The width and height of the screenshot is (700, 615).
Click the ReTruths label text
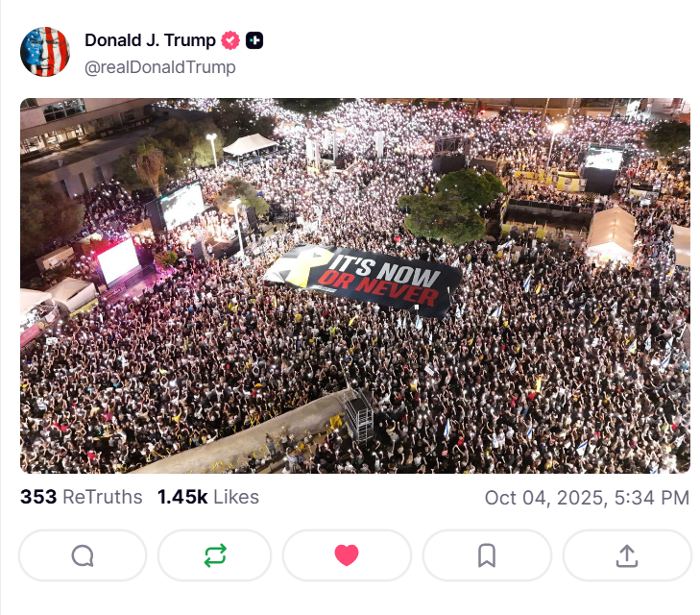102,497
